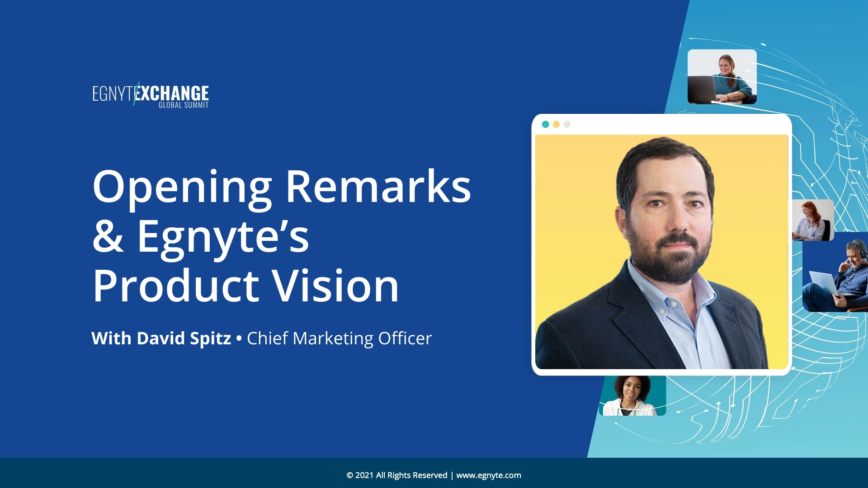
Task: Select the woman with glasses laptop photo
Action: tap(722, 77)
